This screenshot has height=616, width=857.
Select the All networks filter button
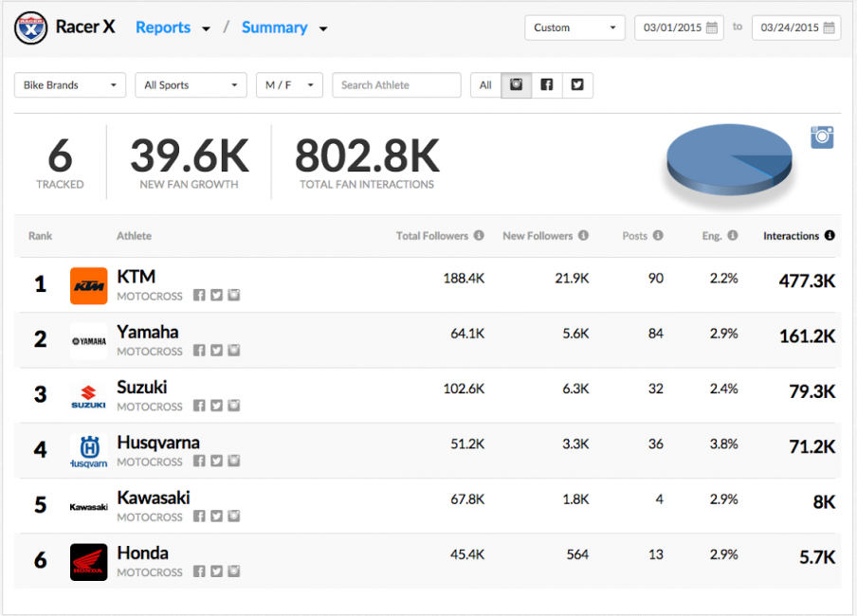coord(485,85)
